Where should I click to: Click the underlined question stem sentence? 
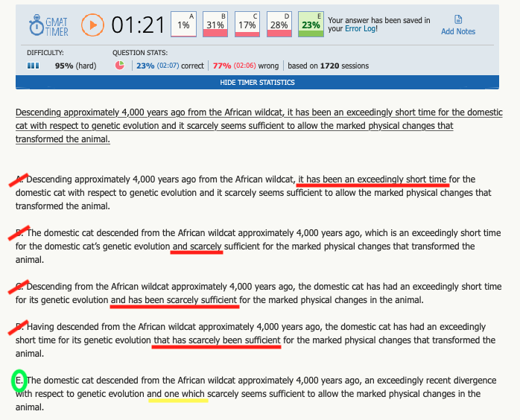259,126
